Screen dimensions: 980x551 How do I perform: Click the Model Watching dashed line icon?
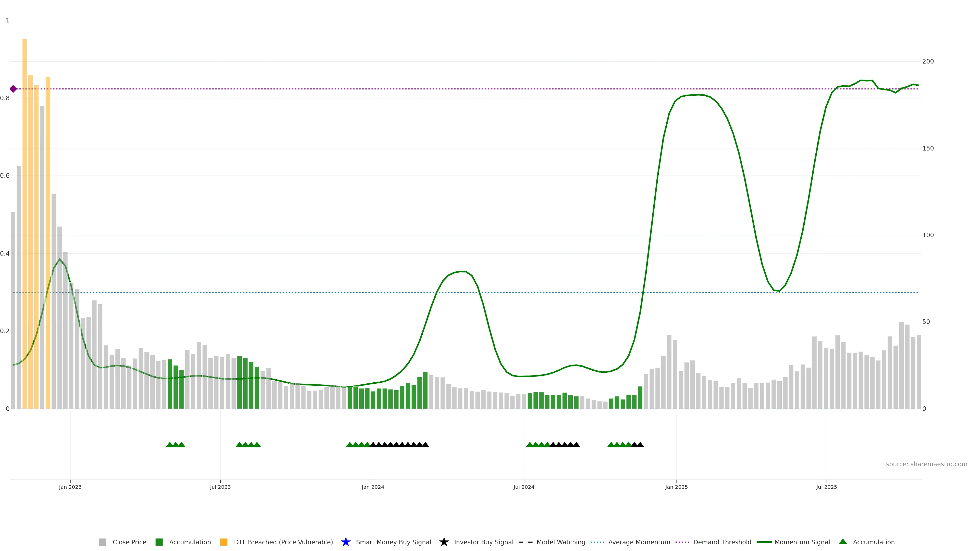point(525,542)
